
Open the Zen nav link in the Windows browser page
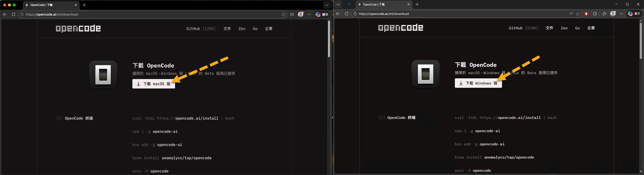564,28
